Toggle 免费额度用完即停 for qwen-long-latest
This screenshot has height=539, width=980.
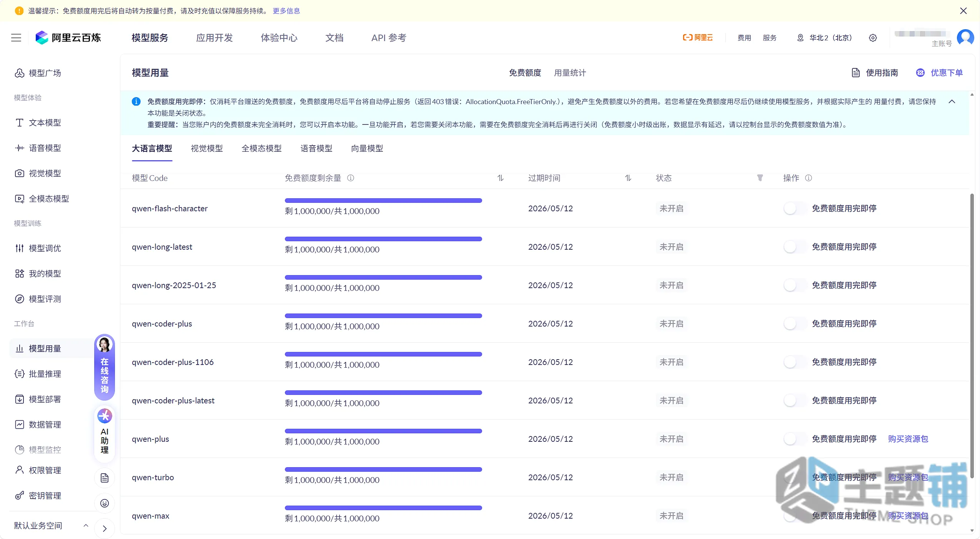tap(795, 247)
